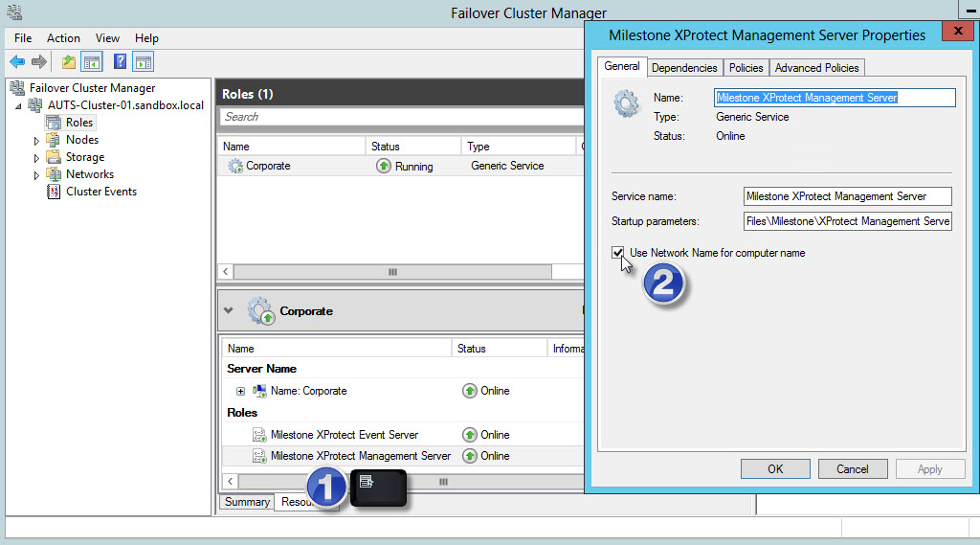Toggle Use Network Name for computer name

[617, 253]
